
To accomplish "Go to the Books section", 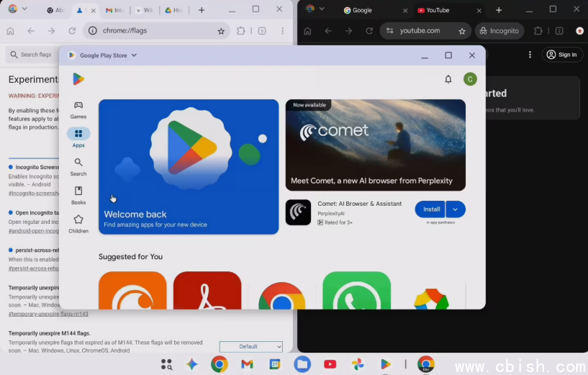I will [78, 195].
